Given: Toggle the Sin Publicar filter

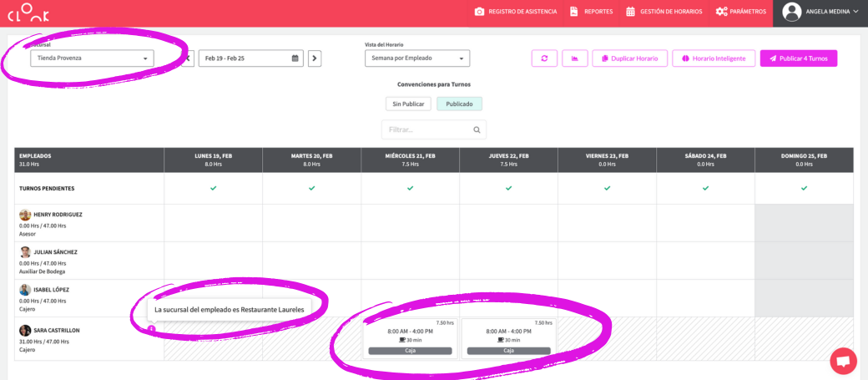Looking at the screenshot, I should (x=408, y=104).
